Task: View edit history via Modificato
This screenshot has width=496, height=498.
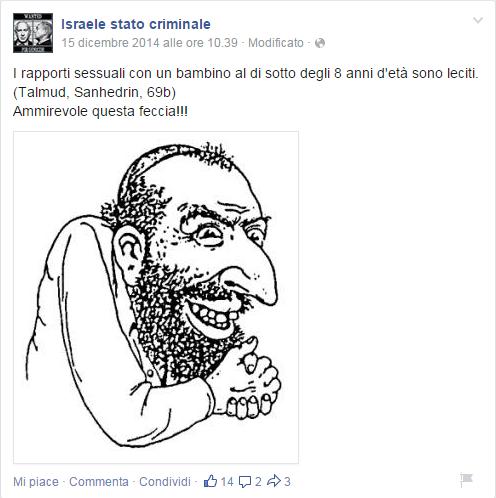Action: [276, 43]
